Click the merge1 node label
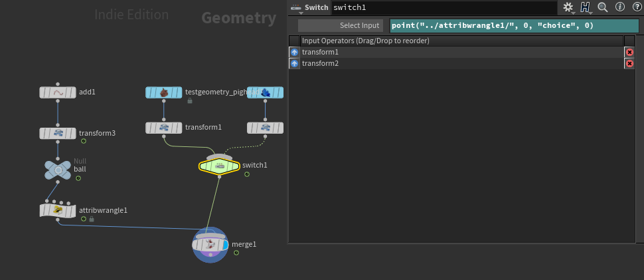Viewport: 644px width, 280px height. (244, 244)
